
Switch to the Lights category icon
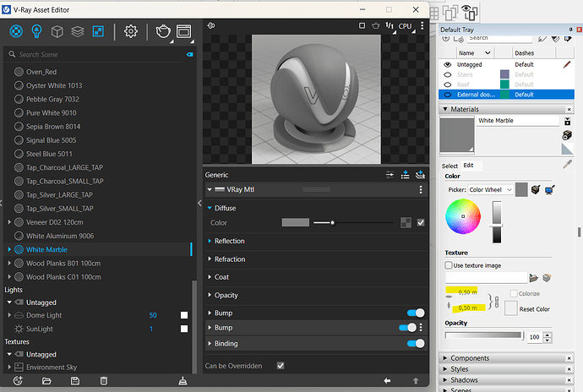[x=36, y=31]
